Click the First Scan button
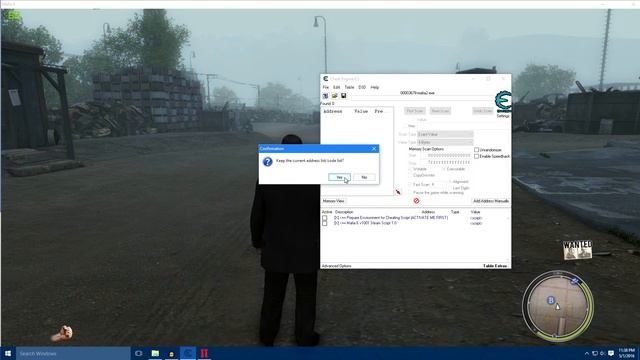 tap(415, 111)
